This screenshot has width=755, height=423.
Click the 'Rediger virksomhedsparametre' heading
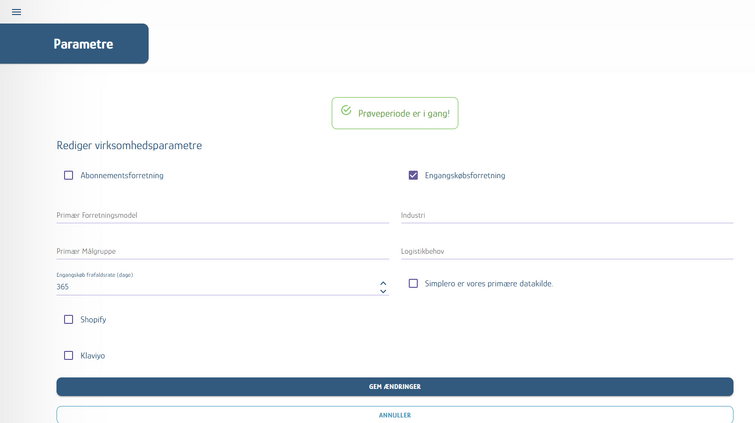point(129,146)
